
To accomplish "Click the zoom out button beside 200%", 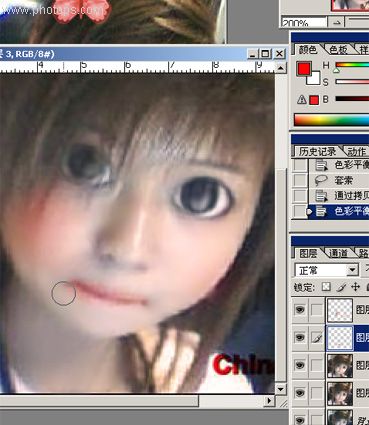I will click(x=336, y=22).
